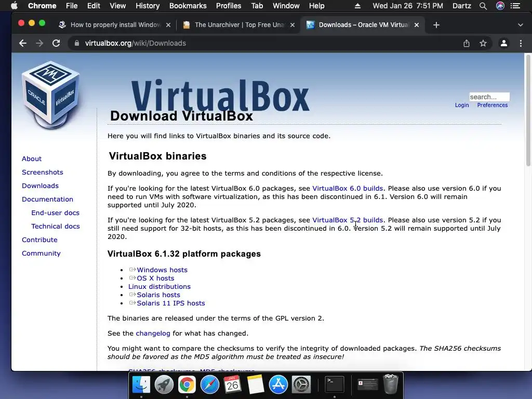This screenshot has width=532, height=399.
Task: Open the Contribute sidebar link
Action: click(x=39, y=240)
